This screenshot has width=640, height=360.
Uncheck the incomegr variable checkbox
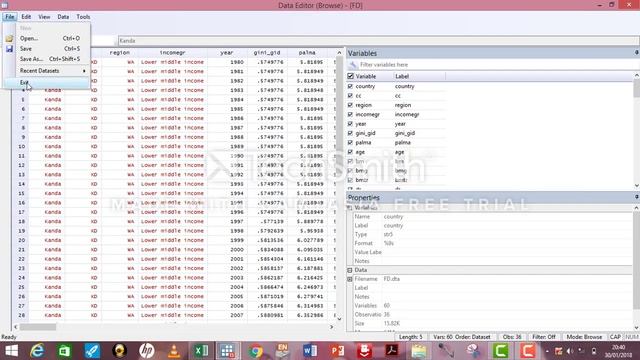(x=350, y=114)
